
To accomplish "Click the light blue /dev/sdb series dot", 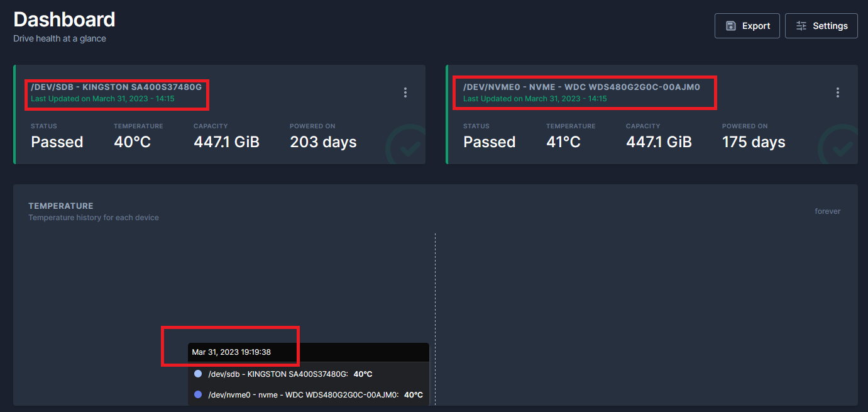I will point(198,374).
